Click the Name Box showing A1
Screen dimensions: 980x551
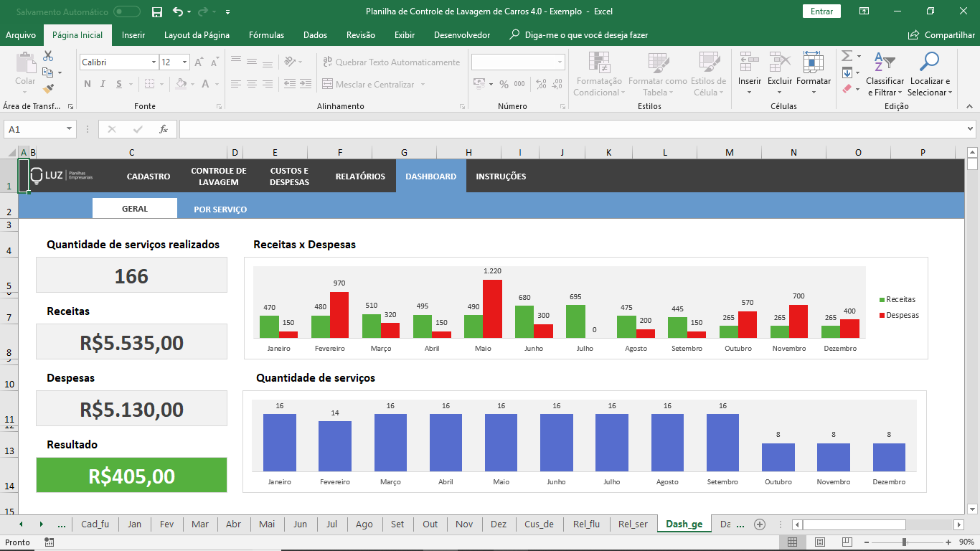point(33,129)
